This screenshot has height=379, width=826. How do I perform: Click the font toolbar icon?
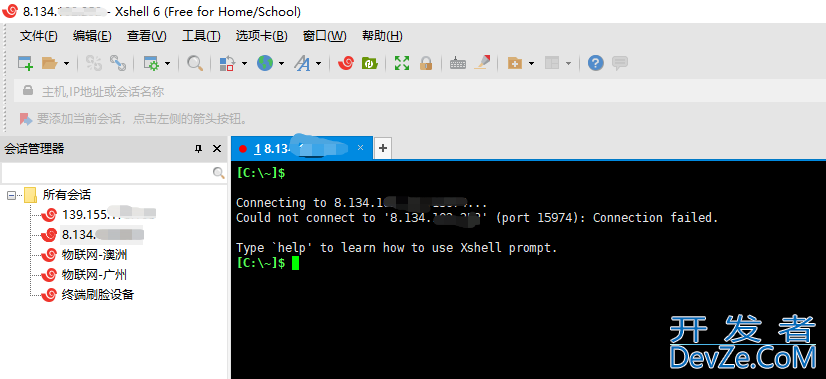tap(302, 63)
